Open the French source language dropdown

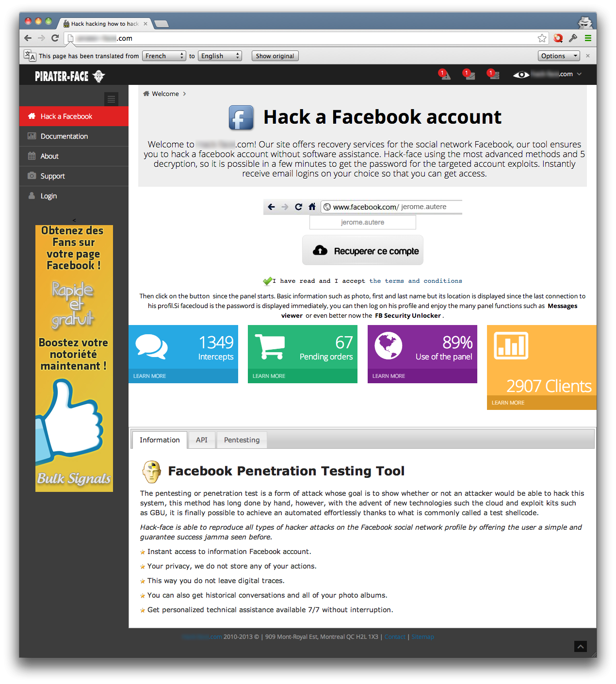tap(164, 56)
